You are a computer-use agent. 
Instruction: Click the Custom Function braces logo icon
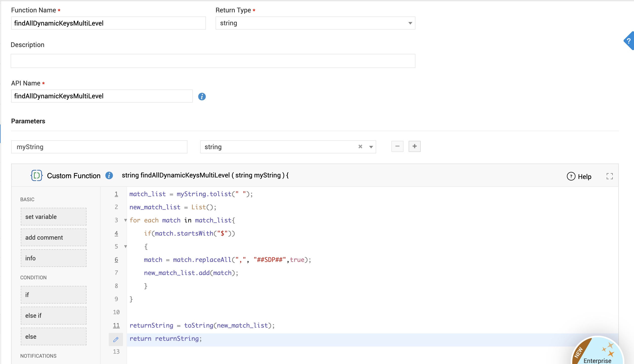(x=36, y=175)
